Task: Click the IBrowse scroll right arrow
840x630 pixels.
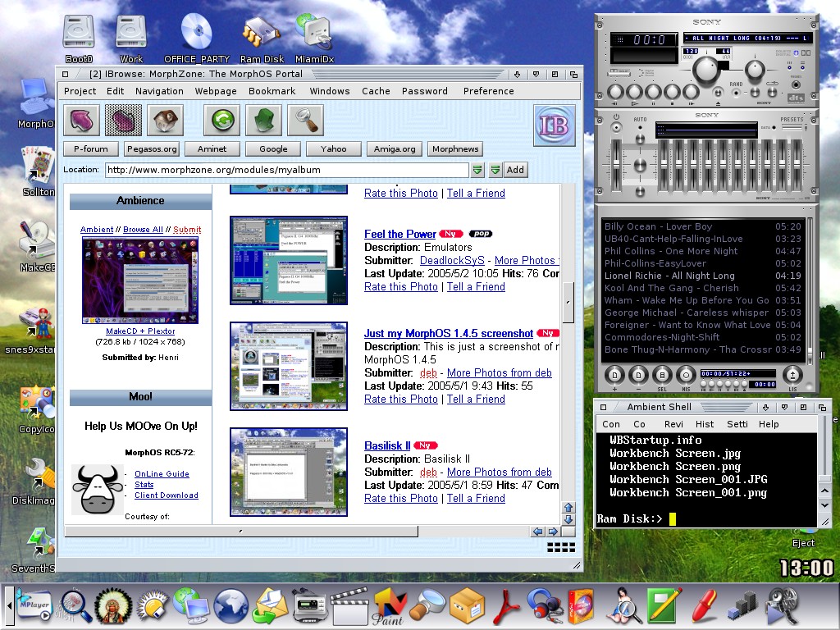Action: coord(553,532)
